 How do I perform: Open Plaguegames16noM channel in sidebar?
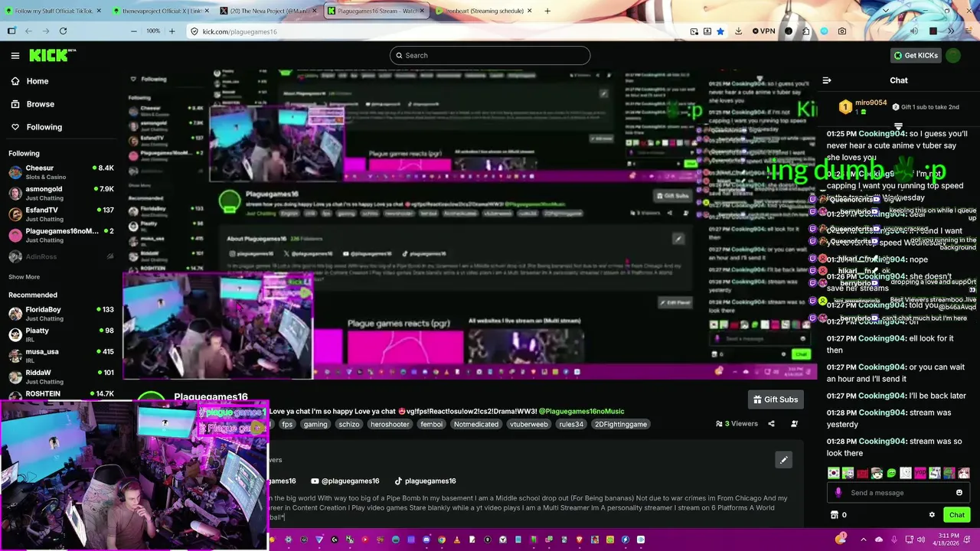point(61,235)
